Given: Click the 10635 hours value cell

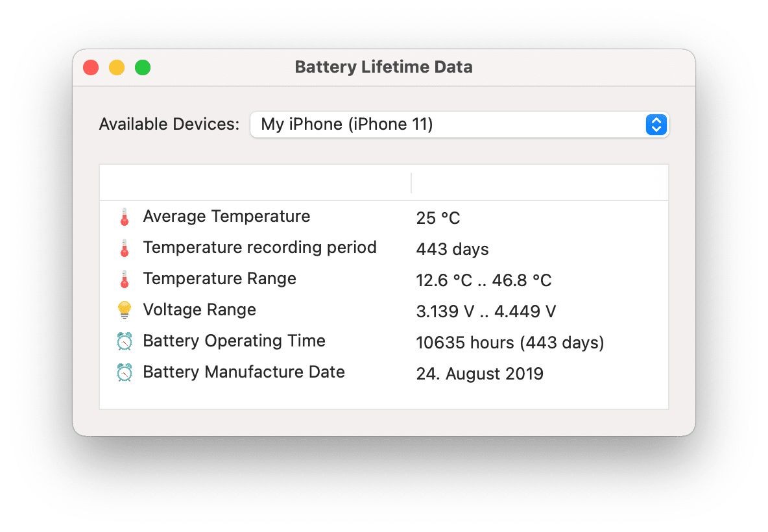Looking at the screenshot, I should pos(510,343).
